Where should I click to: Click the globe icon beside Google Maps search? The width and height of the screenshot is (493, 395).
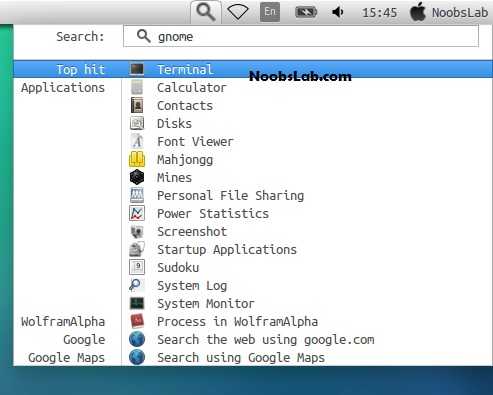137,357
